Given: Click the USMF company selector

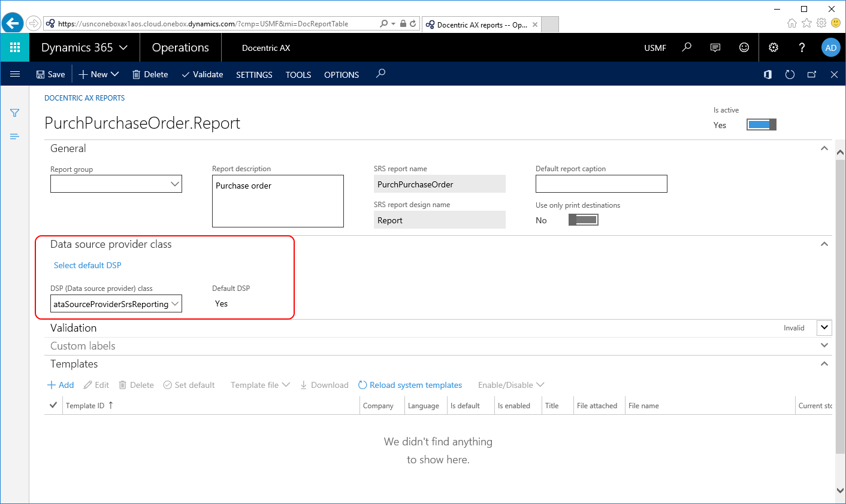Looking at the screenshot, I should [x=655, y=48].
